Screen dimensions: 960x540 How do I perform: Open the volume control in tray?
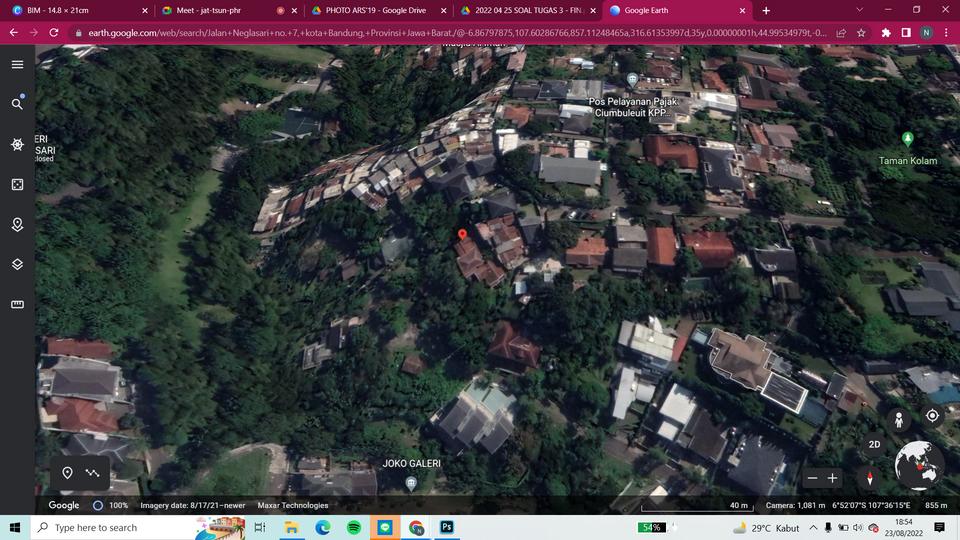(x=858, y=527)
